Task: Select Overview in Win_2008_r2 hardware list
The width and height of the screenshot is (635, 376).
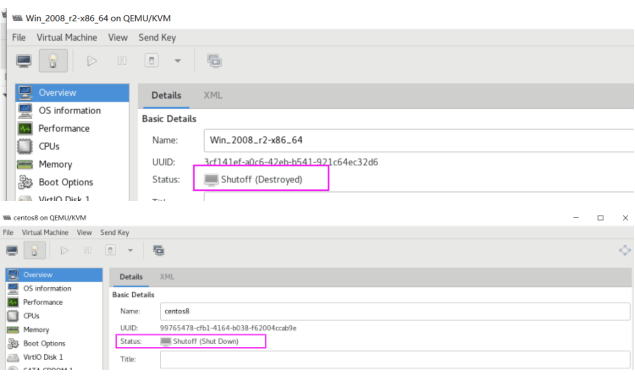Action: coord(72,93)
